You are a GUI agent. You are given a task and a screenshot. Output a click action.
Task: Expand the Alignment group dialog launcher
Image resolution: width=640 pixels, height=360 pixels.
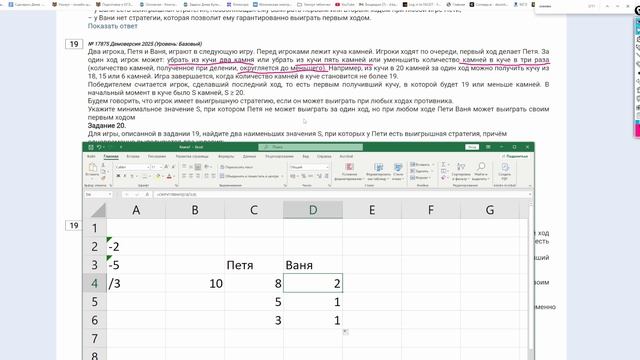click(284, 185)
